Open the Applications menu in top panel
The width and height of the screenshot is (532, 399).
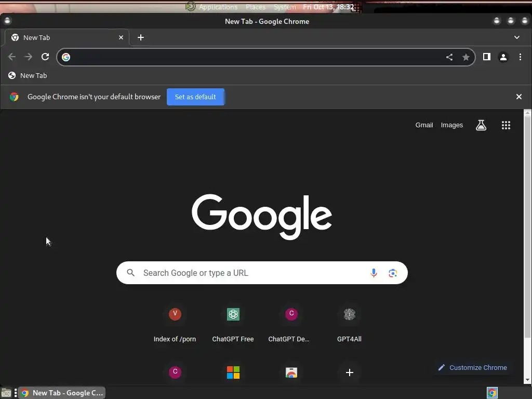218,7
